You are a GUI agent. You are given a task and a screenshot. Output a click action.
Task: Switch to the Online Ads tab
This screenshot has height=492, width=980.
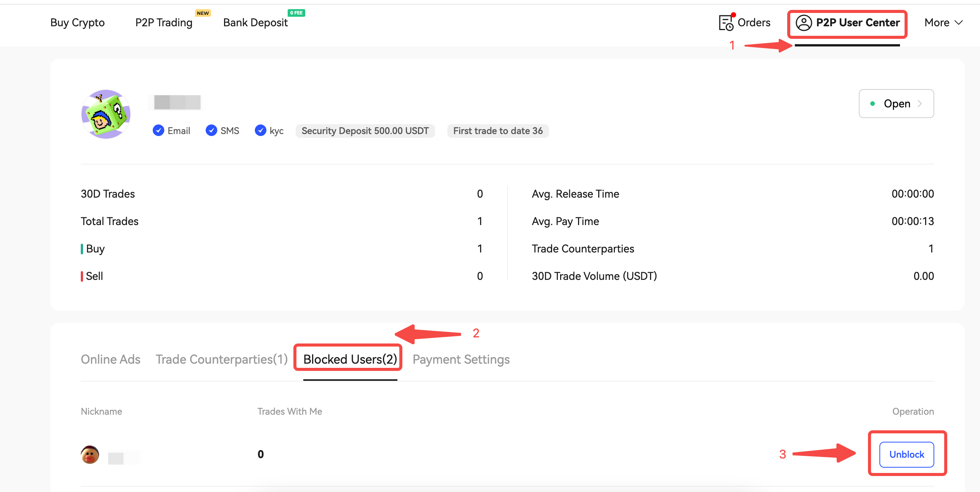(x=110, y=359)
